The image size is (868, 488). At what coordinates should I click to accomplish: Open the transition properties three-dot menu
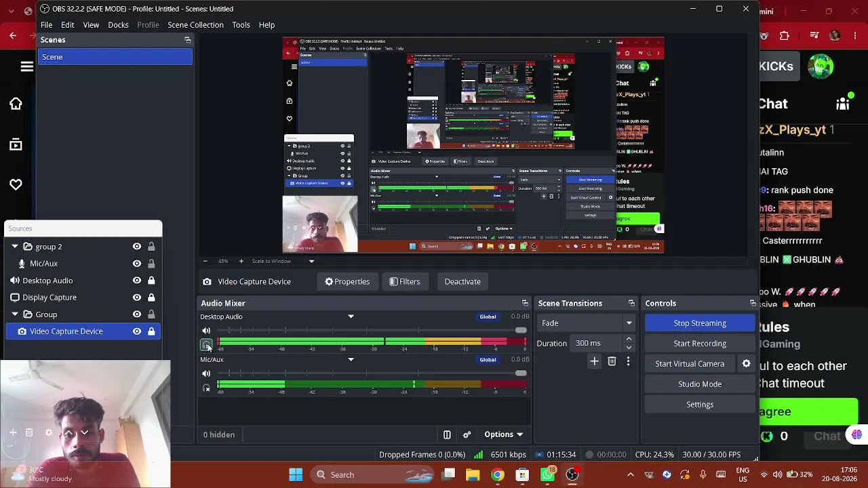coord(628,361)
